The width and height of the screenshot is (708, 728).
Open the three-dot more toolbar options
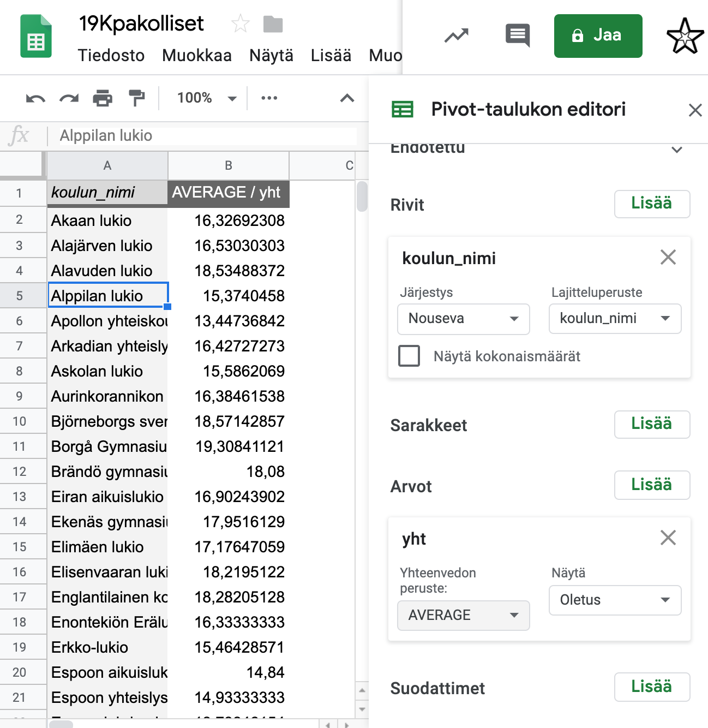pos(269,98)
